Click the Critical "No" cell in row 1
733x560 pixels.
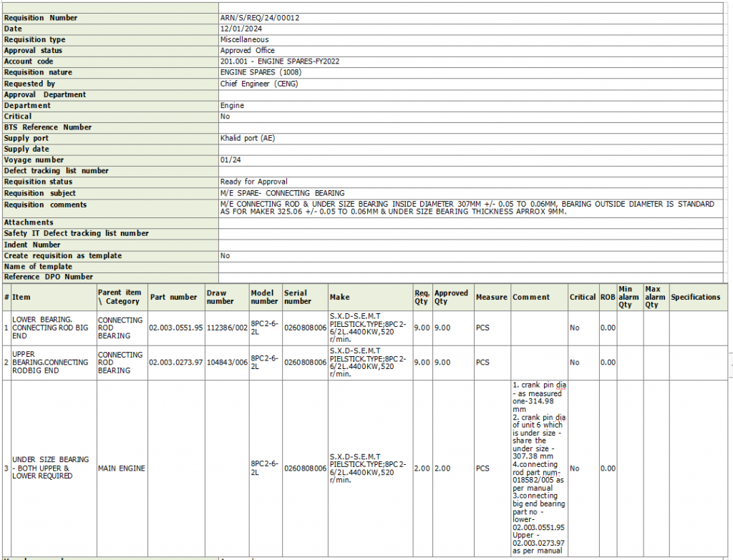pyautogui.click(x=574, y=328)
